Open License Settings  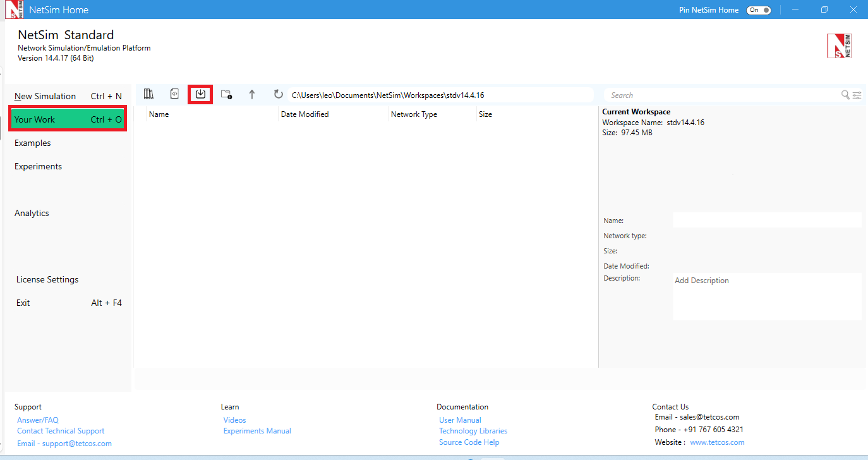[47, 279]
